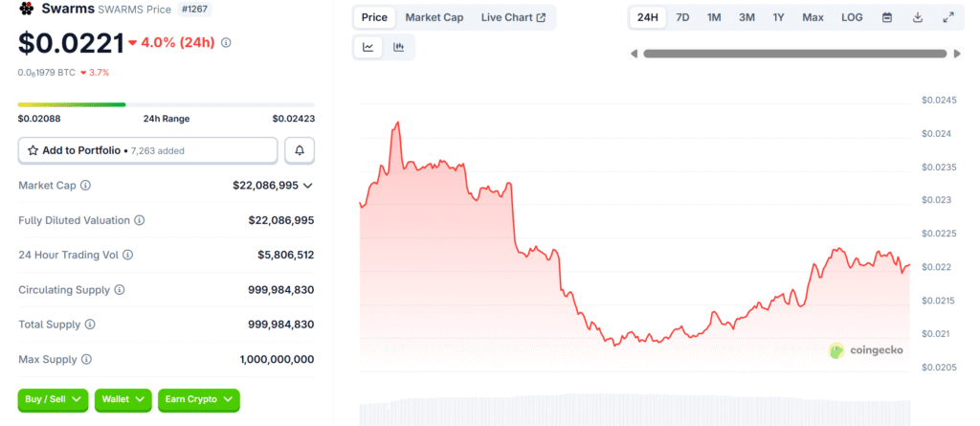Switch to line chart view icon
Viewport: 980px width, 426px height.
[368, 46]
